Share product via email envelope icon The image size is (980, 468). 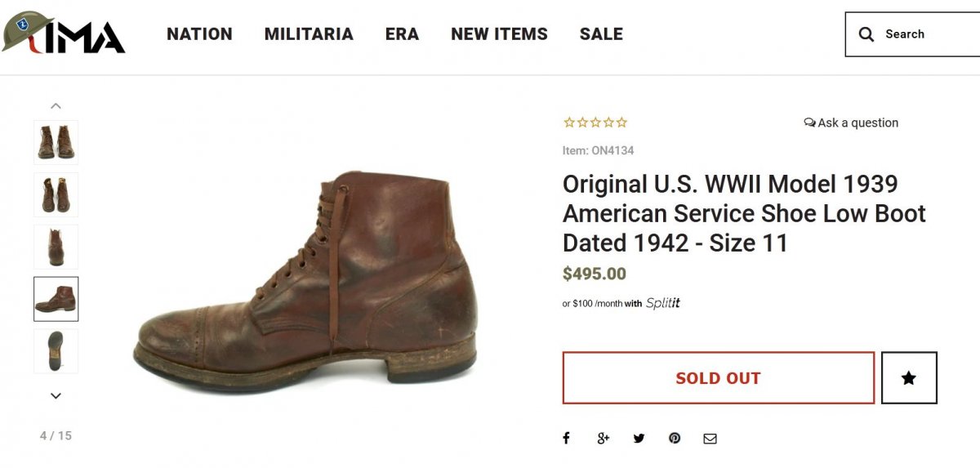(710, 439)
